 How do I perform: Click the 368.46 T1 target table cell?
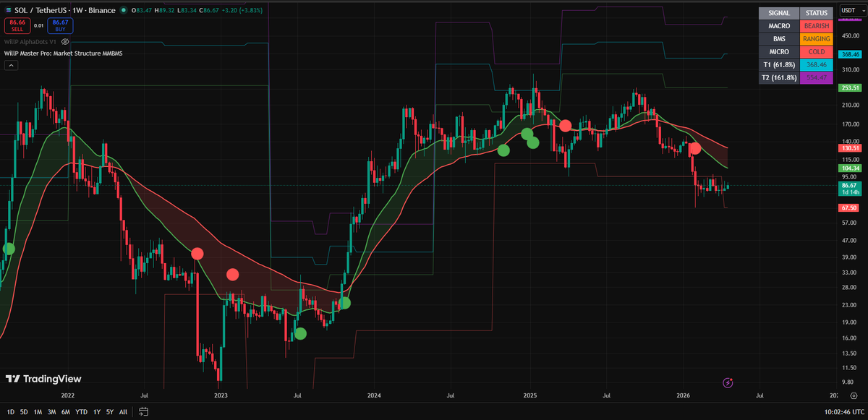[815, 65]
